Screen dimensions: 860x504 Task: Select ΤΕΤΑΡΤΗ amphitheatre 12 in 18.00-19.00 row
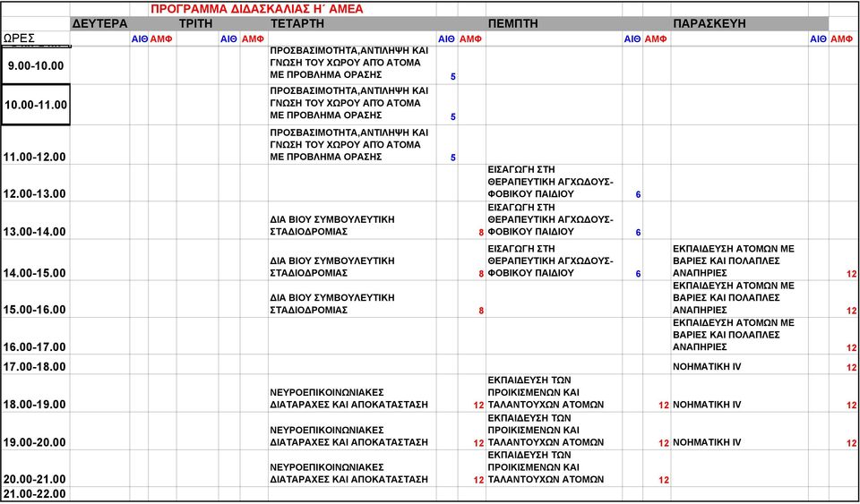pyautogui.click(x=478, y=406)
